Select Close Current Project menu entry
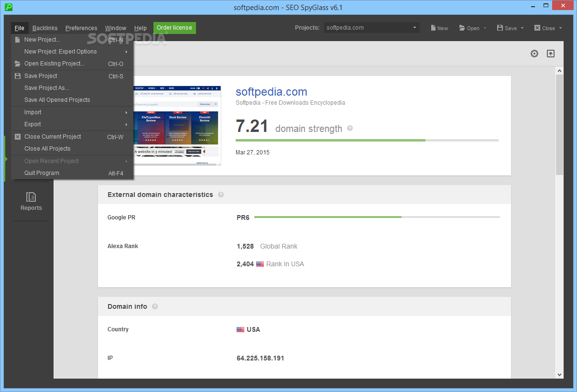Screen dimensions: 577x392 coord(72,137)
